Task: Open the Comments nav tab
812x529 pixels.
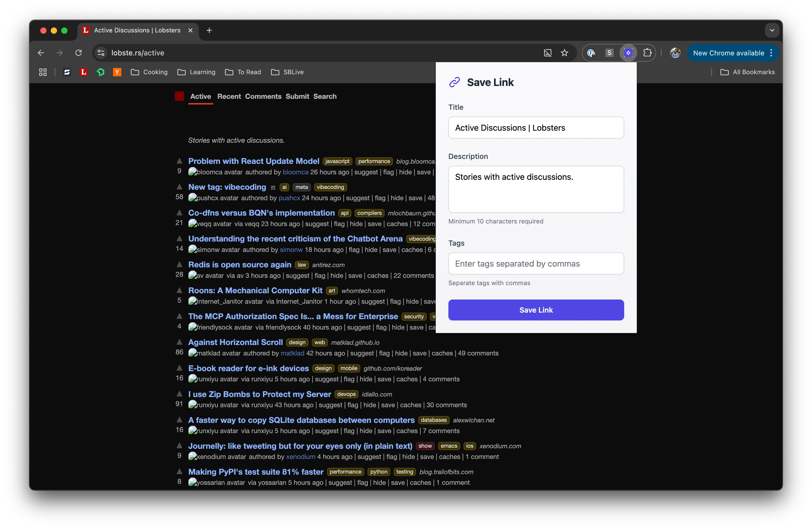Action: click(x=263, y=96)
